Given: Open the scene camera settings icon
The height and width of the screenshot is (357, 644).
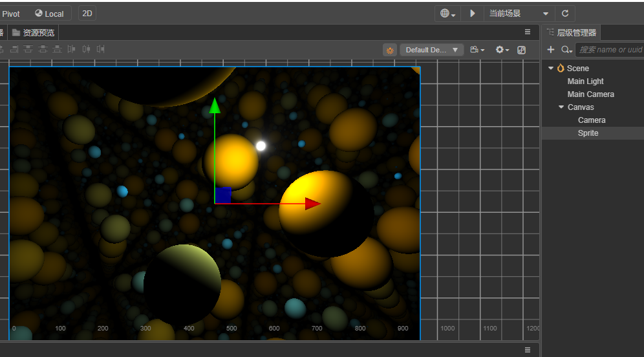Looking at the screenshot, I should tap(477, 50).
